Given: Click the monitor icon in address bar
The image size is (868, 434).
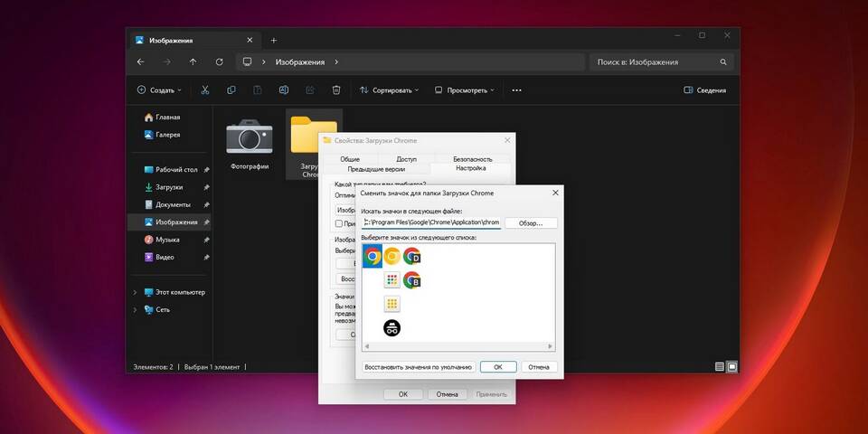Looking at the screenshot, I should coord(248,62).
